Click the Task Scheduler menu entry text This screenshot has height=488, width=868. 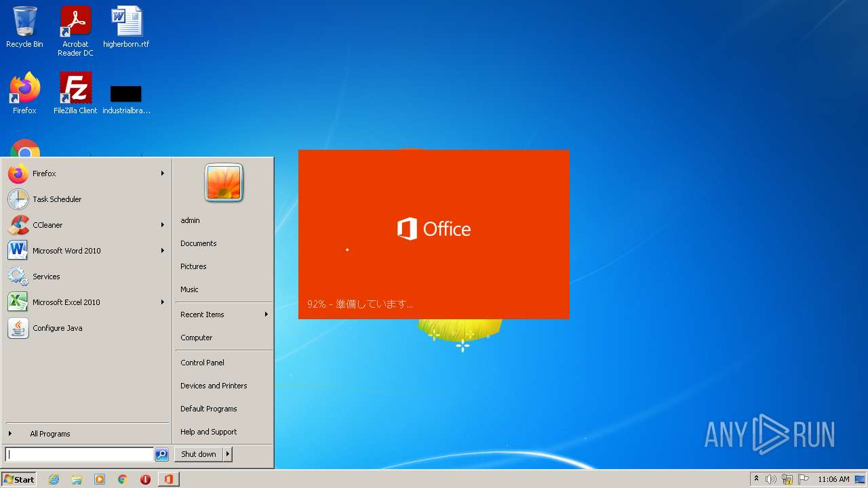pos(57,199)
